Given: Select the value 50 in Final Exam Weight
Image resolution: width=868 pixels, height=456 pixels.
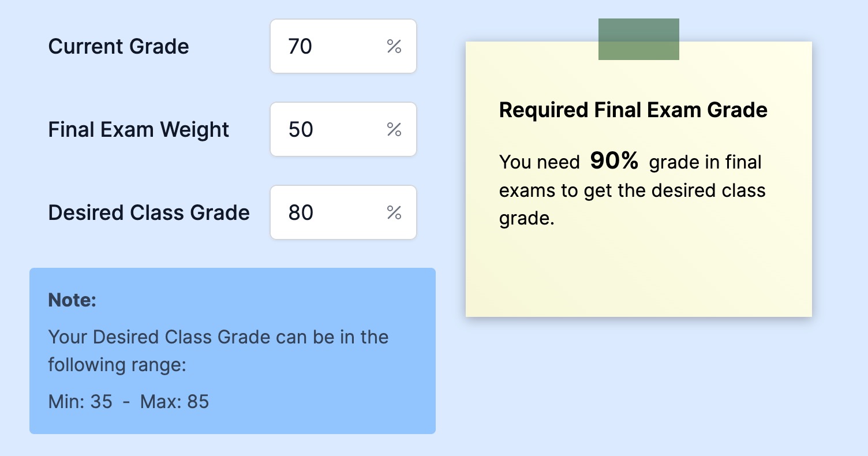Looking at the screenshot, I should point(301,129).
